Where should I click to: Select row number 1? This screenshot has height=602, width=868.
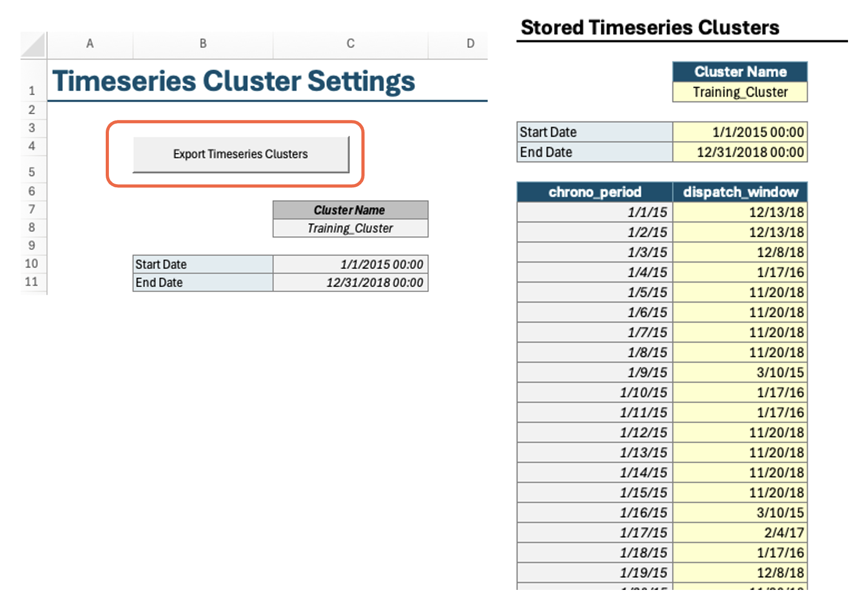pos(33,90)
